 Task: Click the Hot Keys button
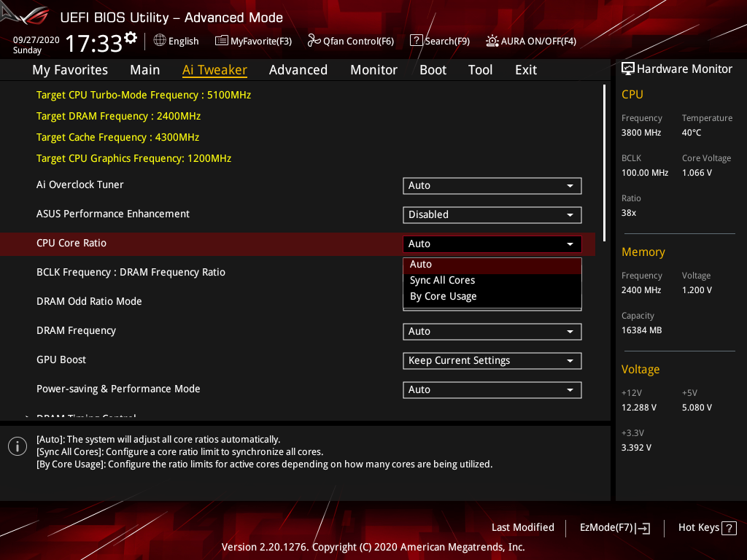click(x=708, y=528)
